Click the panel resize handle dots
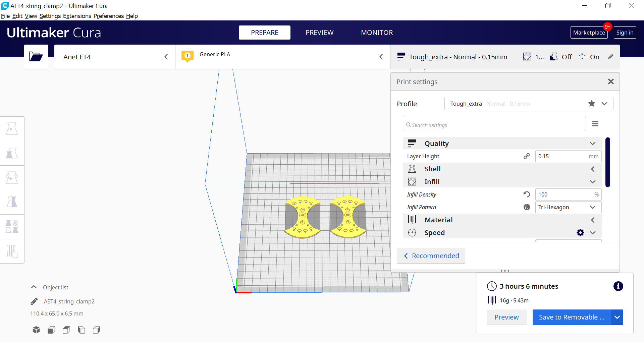 [x=505, y=271]
